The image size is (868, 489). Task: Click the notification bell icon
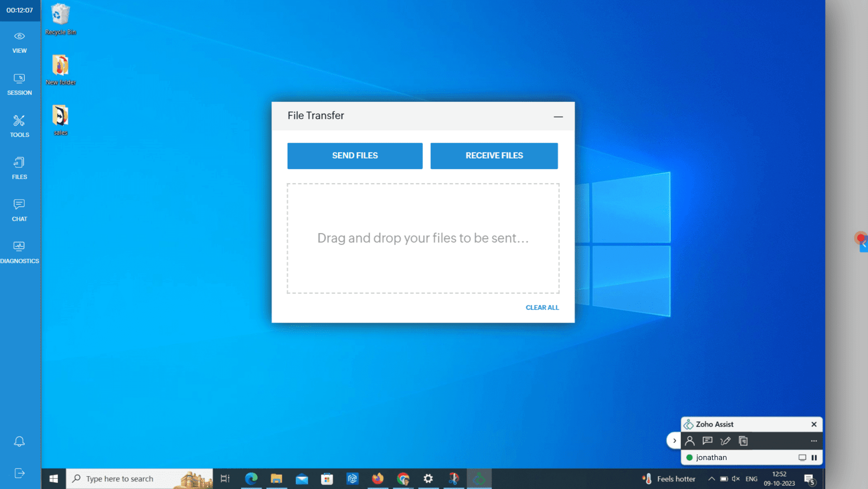tap(19, 441)
